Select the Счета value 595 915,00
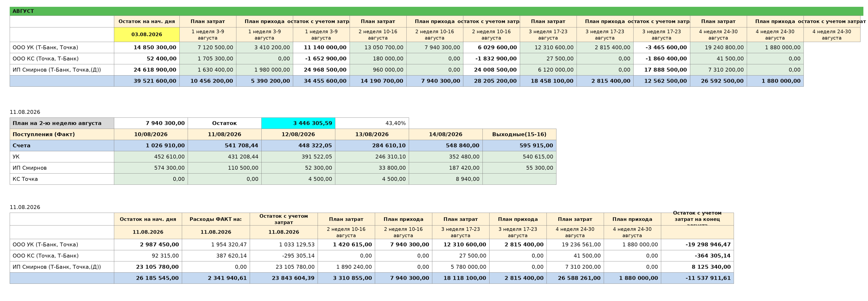Image resolution: width=868 pixels, height=301 pixels. 519,145
